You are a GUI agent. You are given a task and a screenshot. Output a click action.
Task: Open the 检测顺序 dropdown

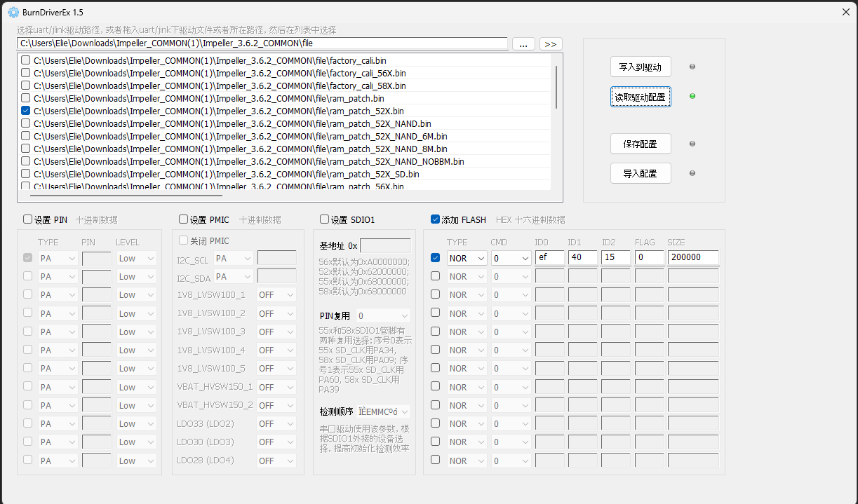[x=383, y=411]
